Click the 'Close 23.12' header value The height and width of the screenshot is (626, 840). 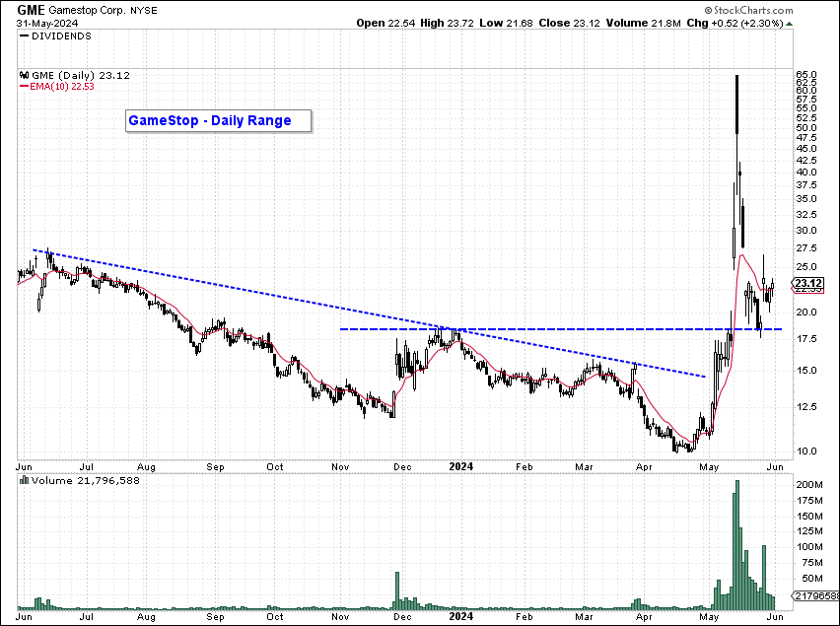[570, 23]
